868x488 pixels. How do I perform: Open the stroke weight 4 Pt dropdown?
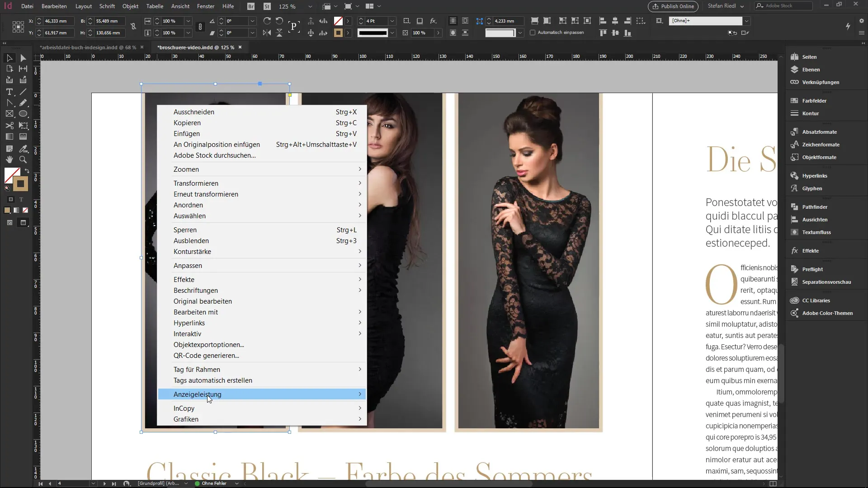click(x=392, y=21)
